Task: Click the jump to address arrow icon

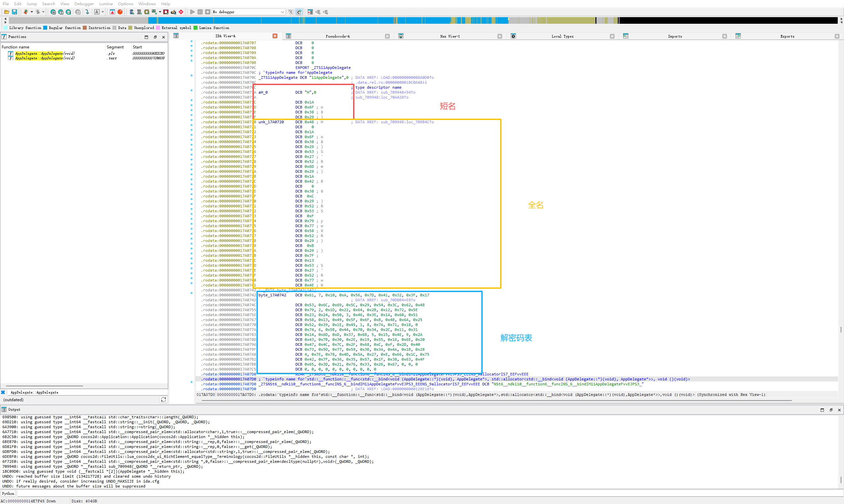Action: [x=87, y=12]
